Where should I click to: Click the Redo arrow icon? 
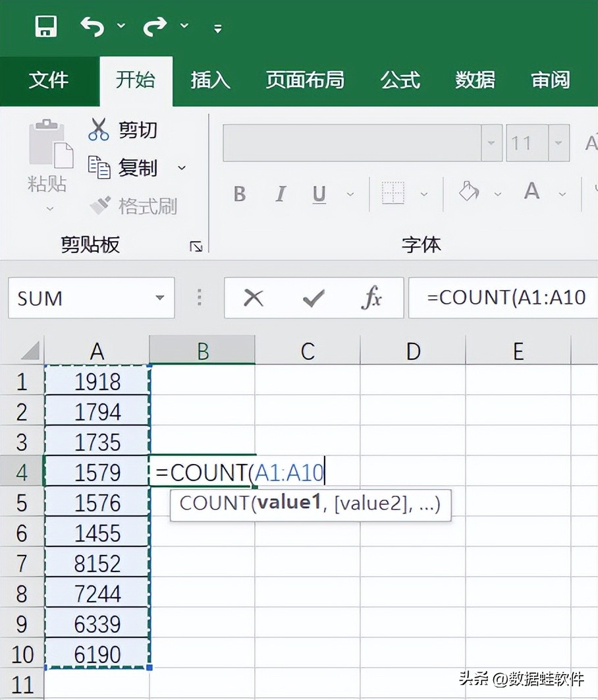(x=156, y=26)
